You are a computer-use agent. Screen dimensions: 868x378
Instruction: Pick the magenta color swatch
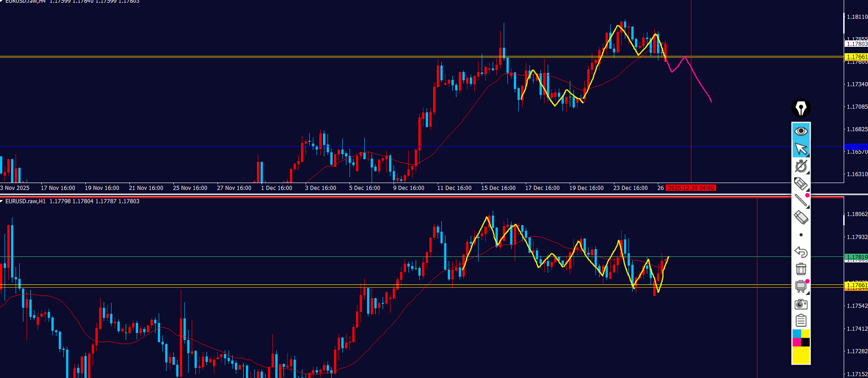click(x=797, y=342)
